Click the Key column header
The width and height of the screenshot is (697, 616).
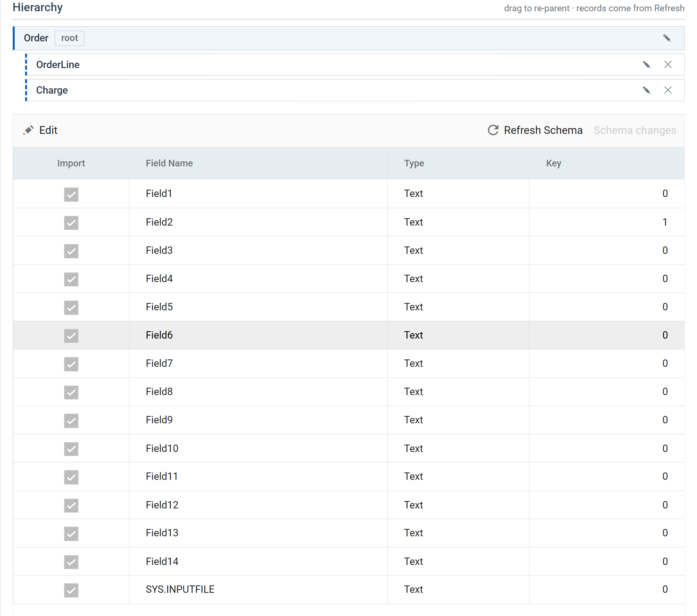(x=606, y=163)
